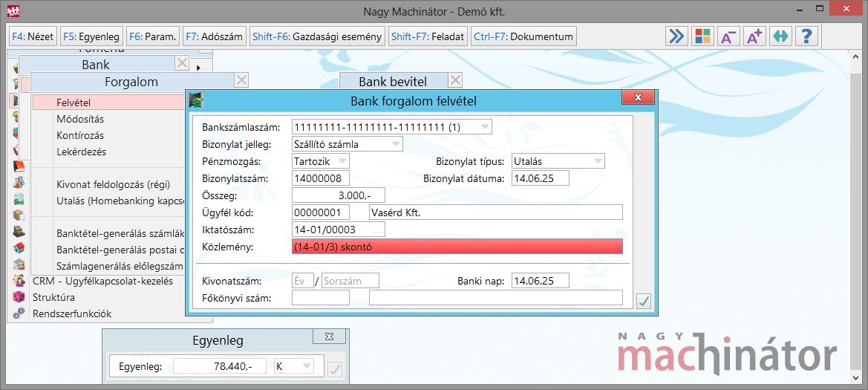Click the red-roof house sidebar icon
Viewport: 868px width, 390px height.
click(19, 247)
